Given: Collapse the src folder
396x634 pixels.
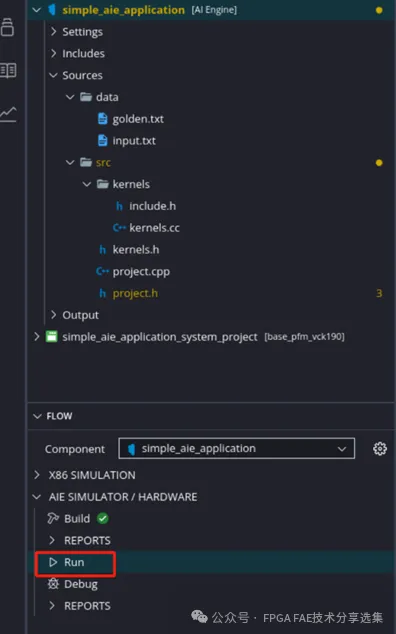Looking at the screenshot, I should (x=70, y=163).
